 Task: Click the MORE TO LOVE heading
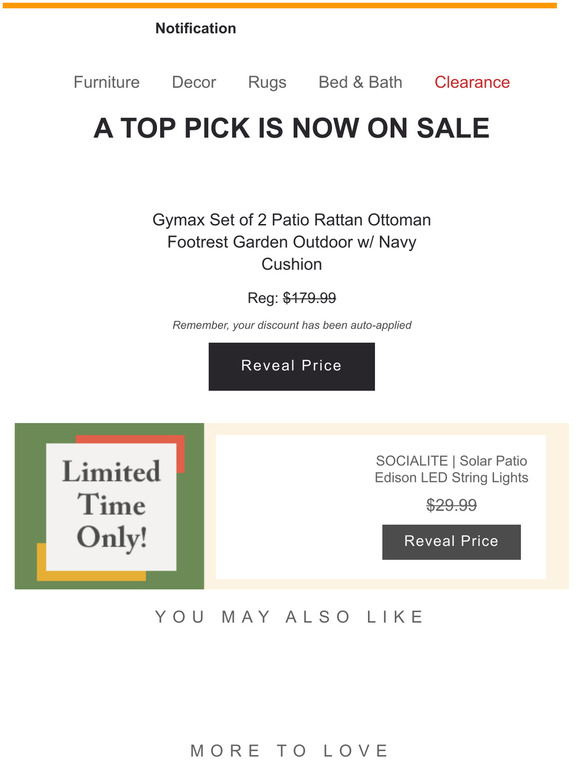click(x=290, y=750)
